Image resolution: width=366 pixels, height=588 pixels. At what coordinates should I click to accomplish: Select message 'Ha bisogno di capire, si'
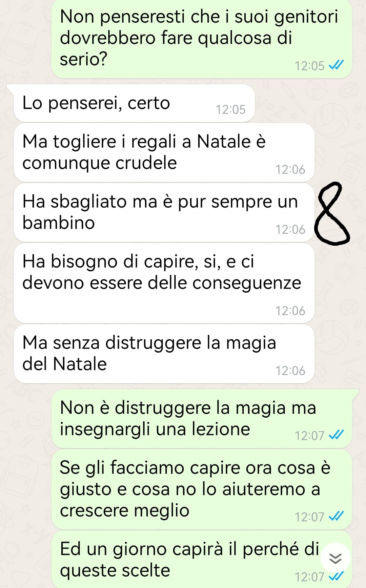[x=164, y=283]
